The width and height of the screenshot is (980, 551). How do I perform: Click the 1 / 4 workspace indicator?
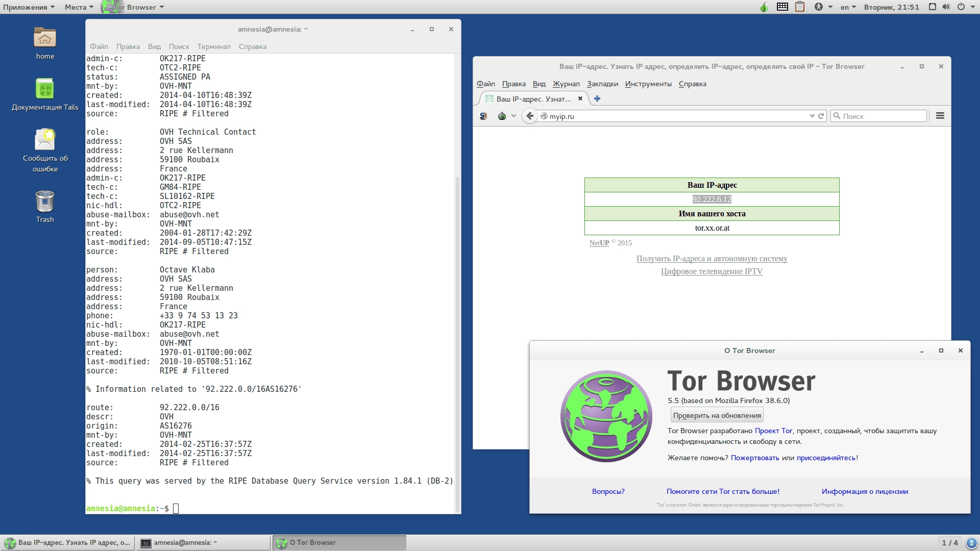950,543
